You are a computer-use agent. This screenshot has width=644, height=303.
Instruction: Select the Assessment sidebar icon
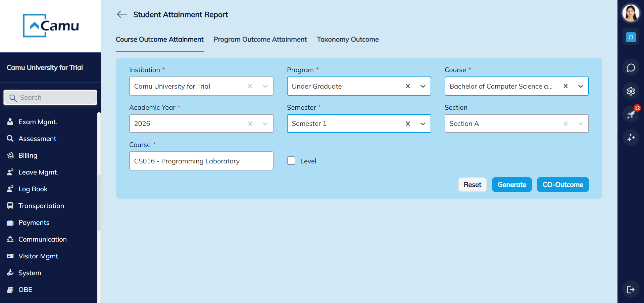click(x=37, y=138)
